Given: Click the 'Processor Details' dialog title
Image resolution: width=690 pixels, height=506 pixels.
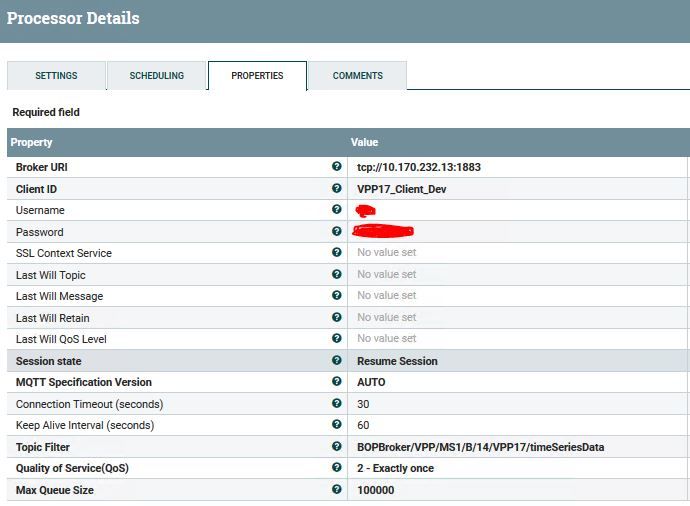Looking at the screenshot, I should [73, 18].
